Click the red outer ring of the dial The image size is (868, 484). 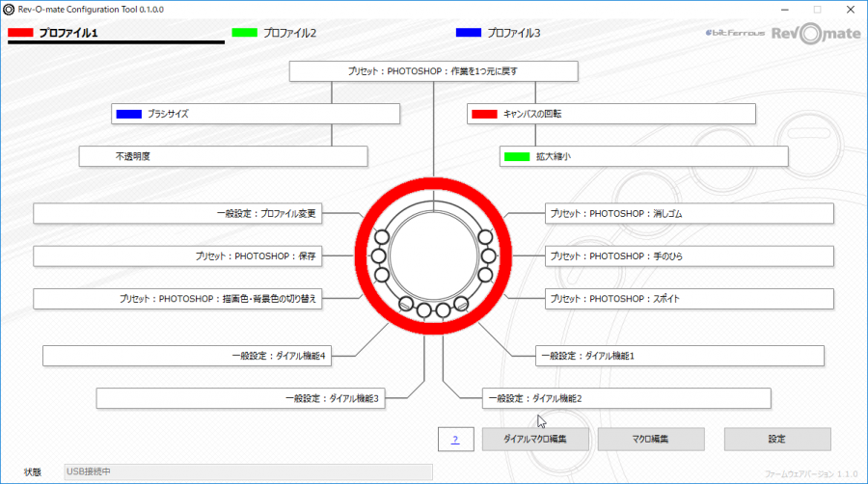[433, 185]
